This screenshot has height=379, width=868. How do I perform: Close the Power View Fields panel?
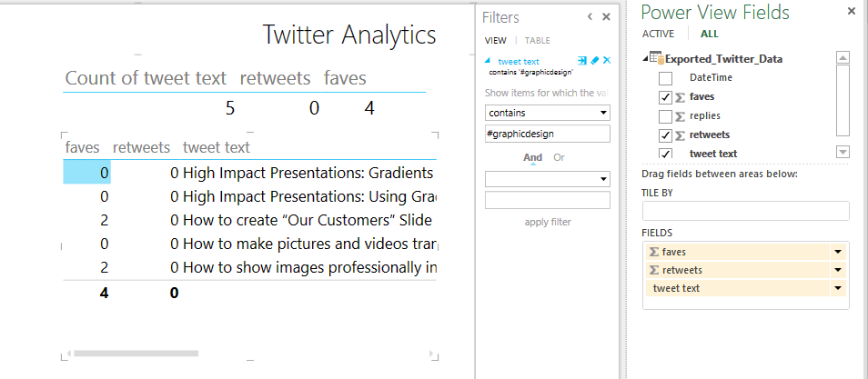(851, 12)
